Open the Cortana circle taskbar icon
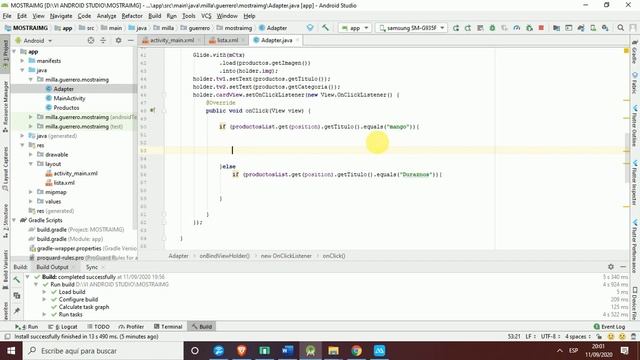The image size is (640, 360). 195,351
